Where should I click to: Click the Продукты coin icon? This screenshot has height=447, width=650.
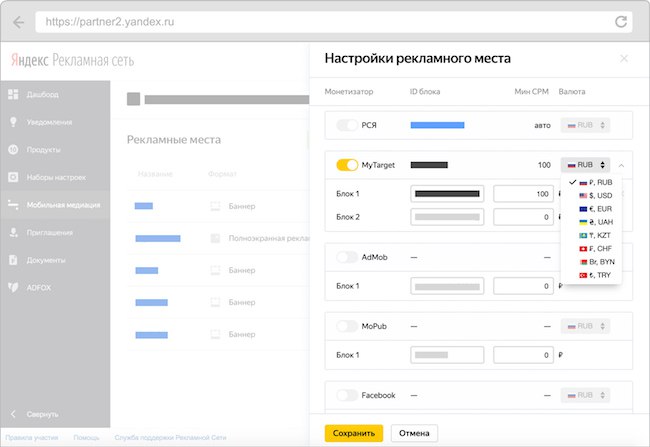pos(13,150)
